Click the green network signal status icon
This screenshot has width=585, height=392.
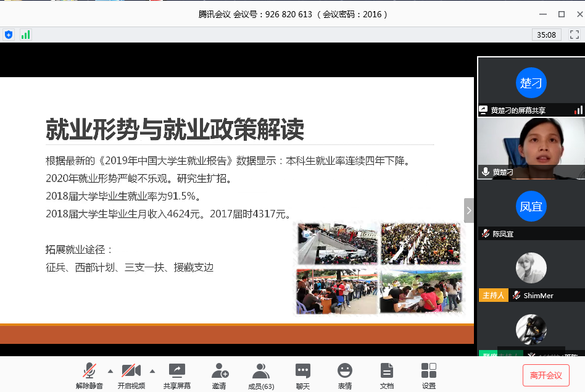(25, 35)
